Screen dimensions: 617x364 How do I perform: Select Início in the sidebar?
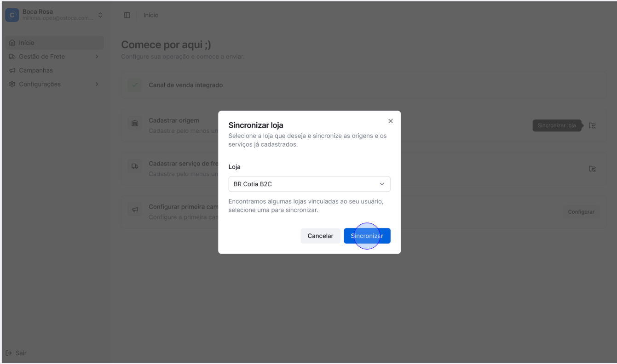click(x=27, y=43)
